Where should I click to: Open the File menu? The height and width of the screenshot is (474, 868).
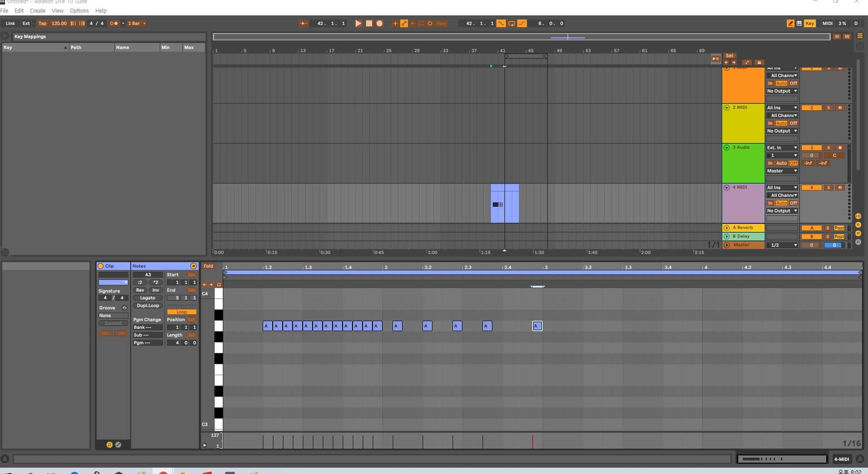pos(4,10)
